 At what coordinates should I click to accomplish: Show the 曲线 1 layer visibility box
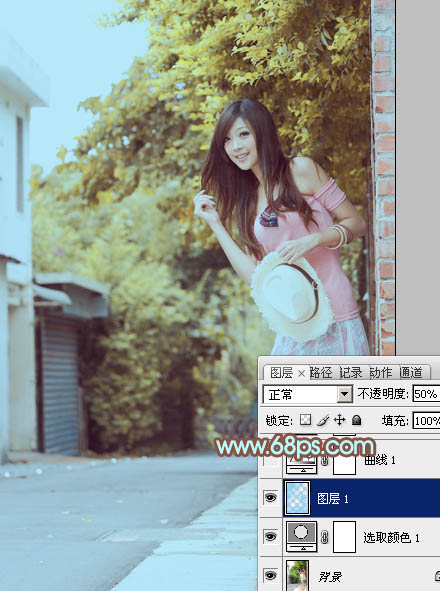click(x=271, y=461)
